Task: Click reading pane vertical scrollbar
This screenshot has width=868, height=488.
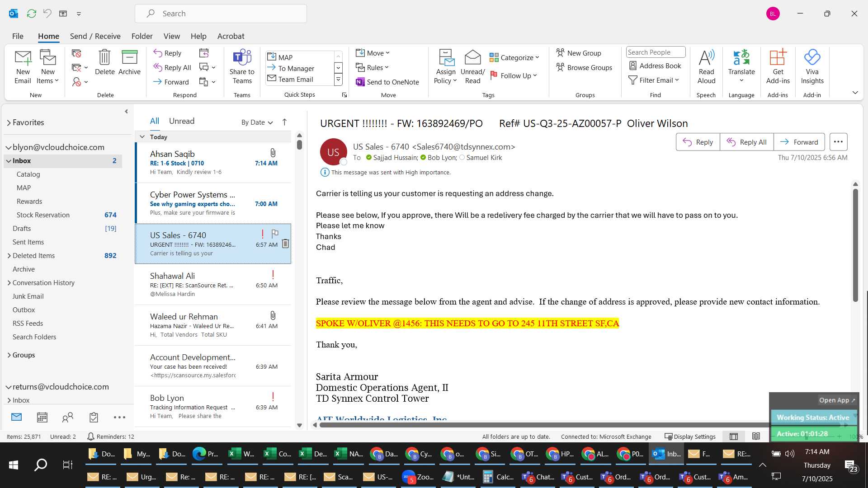Action: [x=855, y=245]
